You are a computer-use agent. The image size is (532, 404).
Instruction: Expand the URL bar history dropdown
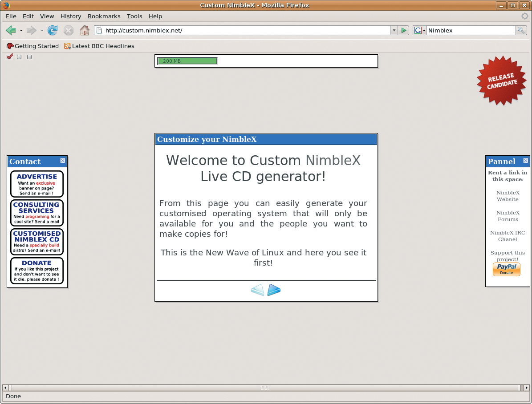click(x=394, y=30)
